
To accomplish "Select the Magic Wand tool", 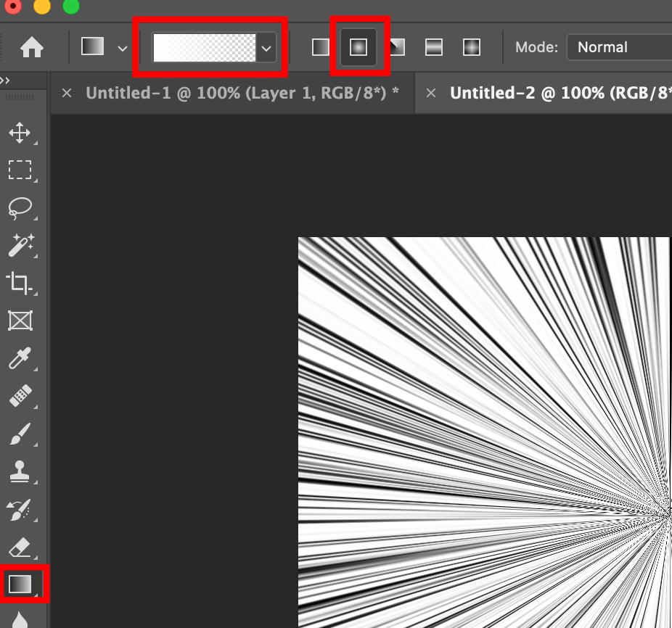I will (x=20, y=245).
